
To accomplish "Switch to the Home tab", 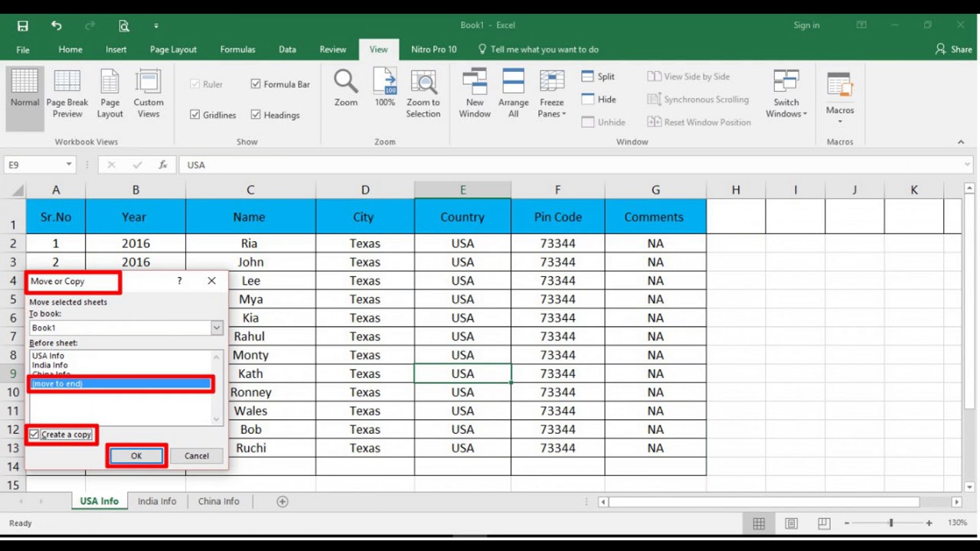I will coord(70,50).
